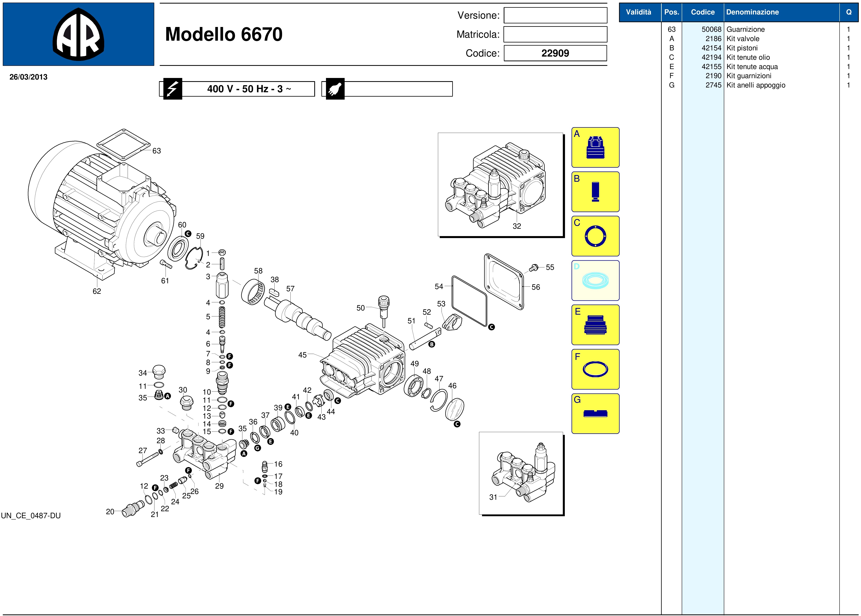
Task: Click the Kit tenute acqua row
Action: (752, 67)
